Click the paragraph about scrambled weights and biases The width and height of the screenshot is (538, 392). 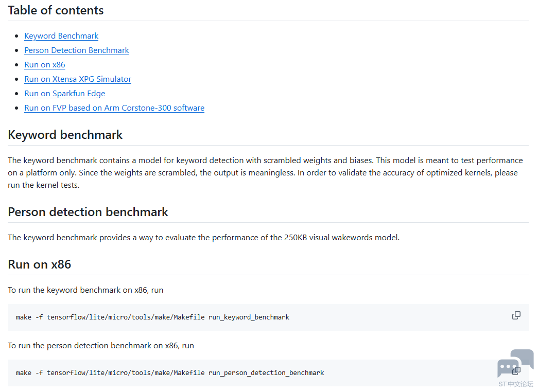click(265, 172)
